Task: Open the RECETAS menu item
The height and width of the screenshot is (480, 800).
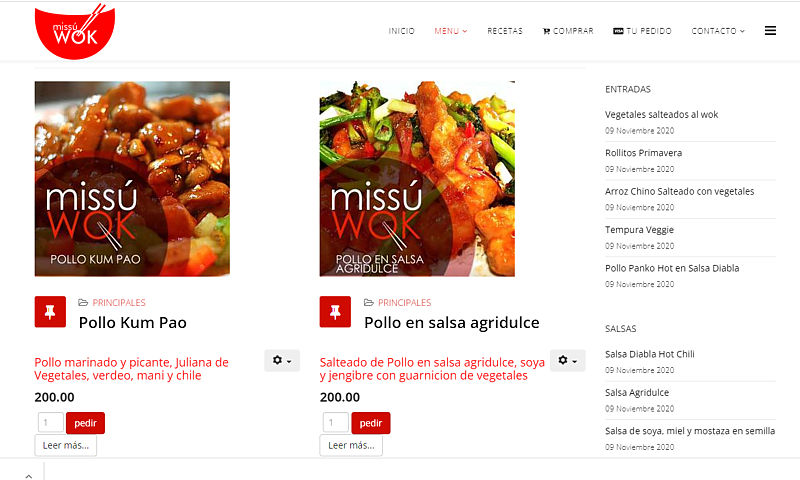Action: (x=505, y=31)
